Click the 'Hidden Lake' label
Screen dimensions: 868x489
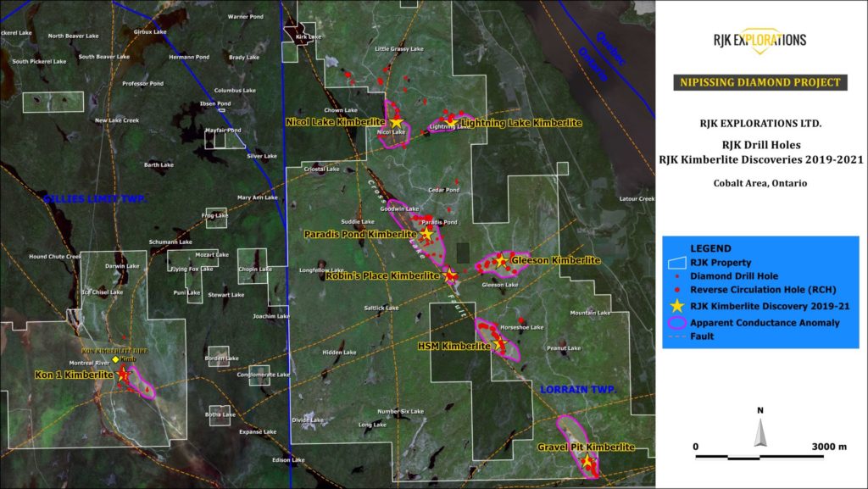(x=339, y=353)
